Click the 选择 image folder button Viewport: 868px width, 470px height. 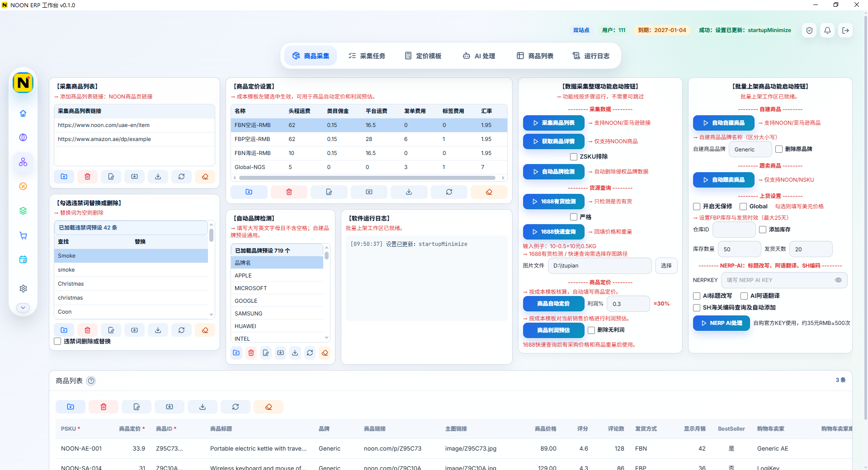coord(666,266)
